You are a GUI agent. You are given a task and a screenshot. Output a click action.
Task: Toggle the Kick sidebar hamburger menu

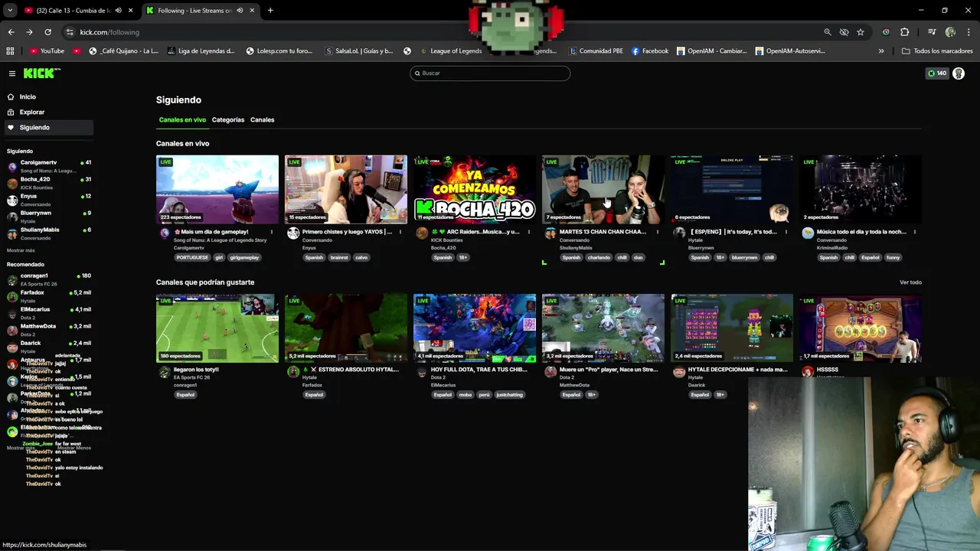12,73
